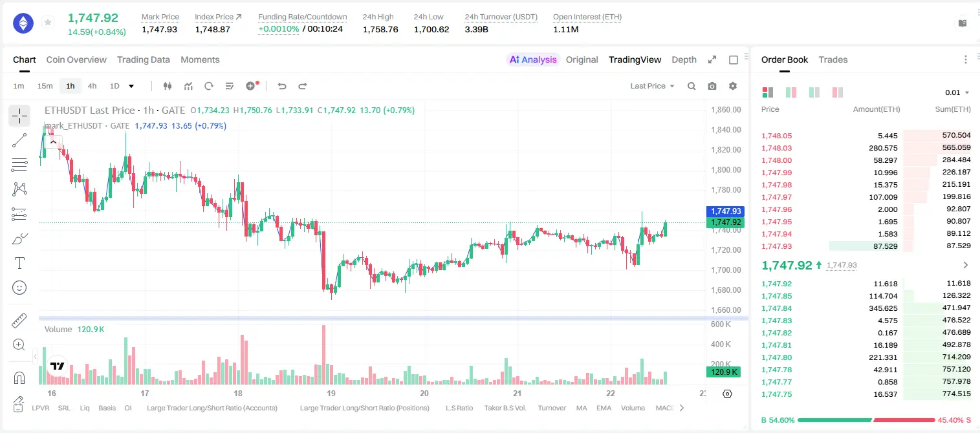Open the Last Price dropdown
Image resolution: width=980 pixels, height=433 pixels.
[x=652, y=86]
